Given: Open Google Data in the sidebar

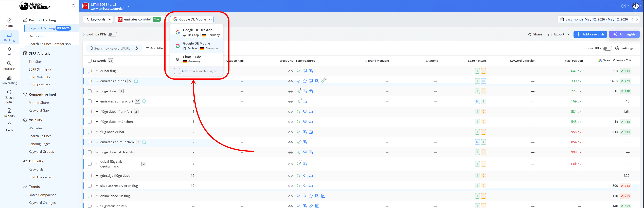Looking at the screenshot, I should point(9,96).
